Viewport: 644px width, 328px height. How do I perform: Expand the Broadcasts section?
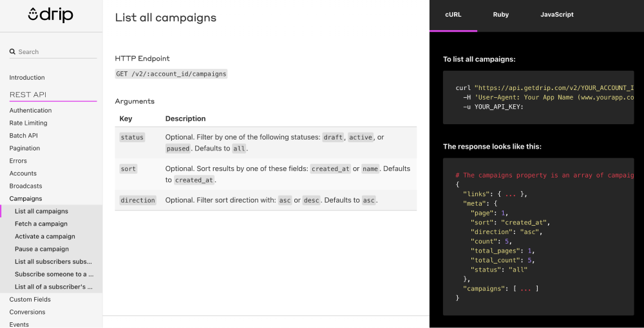click(26, 186)
